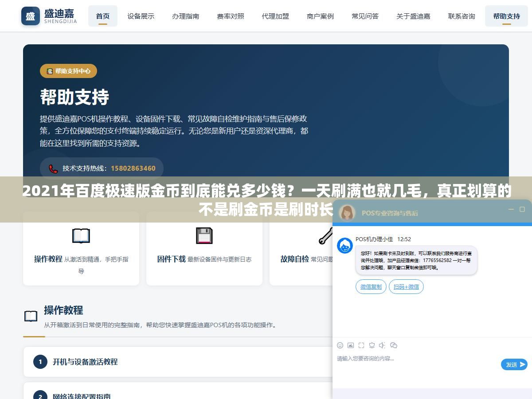The image size is (532, 399).
Task: Click the overlay headline about 百度极速版金币
Action: point(266,199)
